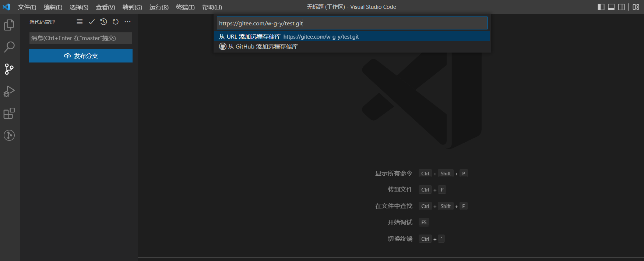Click the commit checkmark icon
This screenshot has width=644, height=261.
92,22
